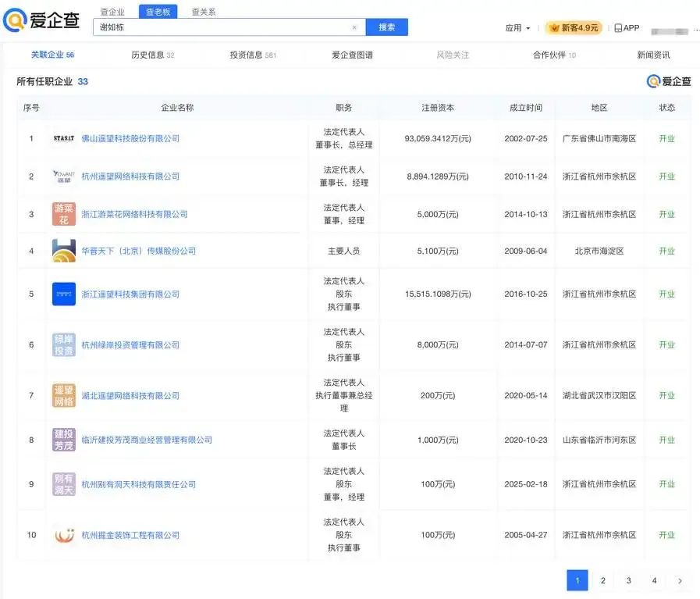This screenshot has width=700, height=599.
Task: Click the blue 搜索 button
Action: coord(386,27)
